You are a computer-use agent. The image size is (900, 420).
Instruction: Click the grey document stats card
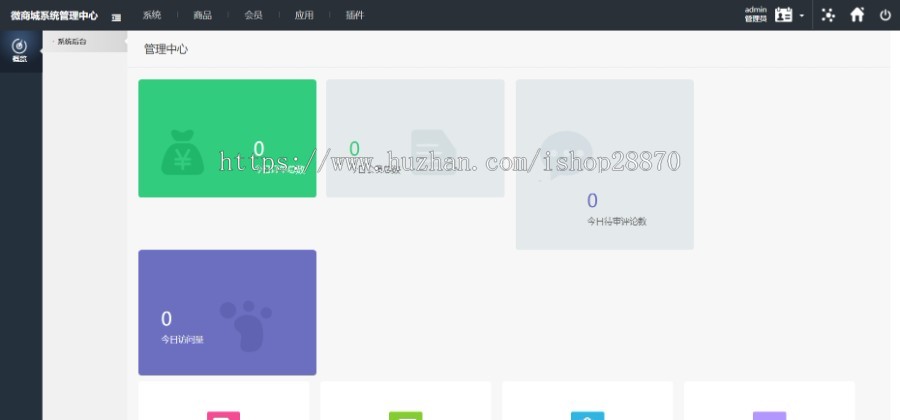(x=415, y=138)
